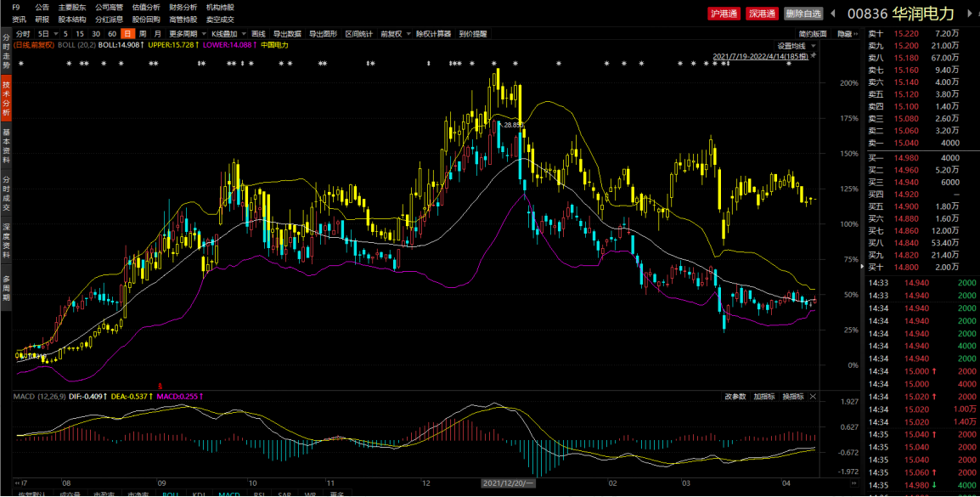Open 多周期 vertical side tab
Viewport: 980px width, 497px height.
pos(6,288)
